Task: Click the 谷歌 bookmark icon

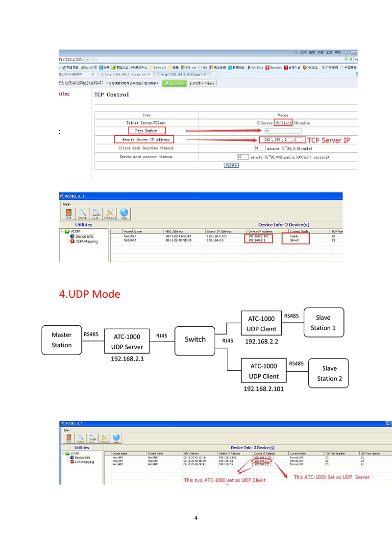Action: [101, 68]
